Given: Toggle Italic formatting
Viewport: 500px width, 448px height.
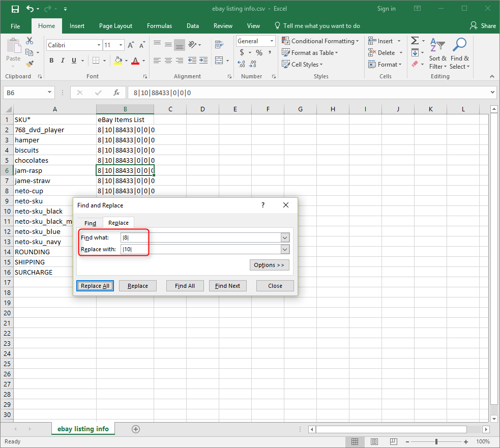Looking at the screenshot, I should click(63, 61).
